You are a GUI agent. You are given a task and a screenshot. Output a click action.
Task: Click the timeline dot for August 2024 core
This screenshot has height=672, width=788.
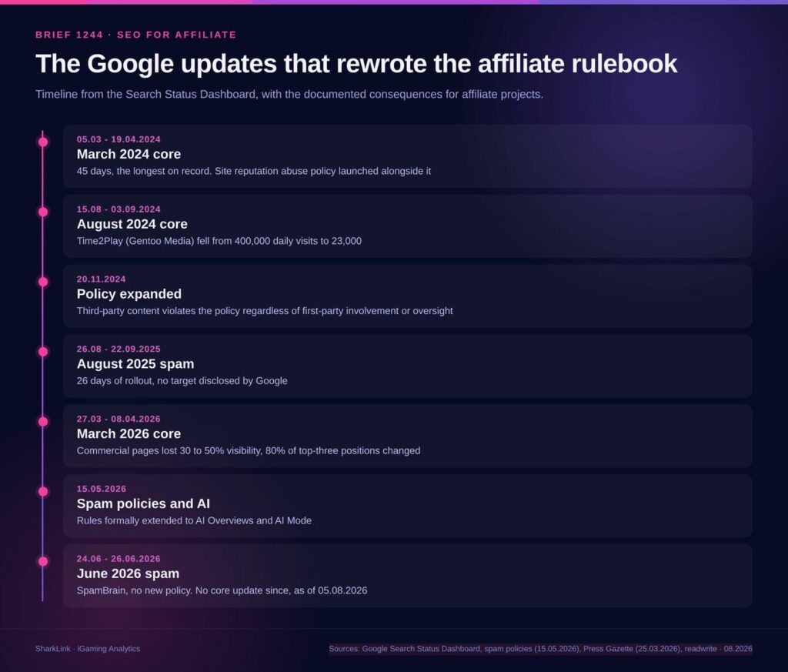pyautogui.click(x=43, y=212)
